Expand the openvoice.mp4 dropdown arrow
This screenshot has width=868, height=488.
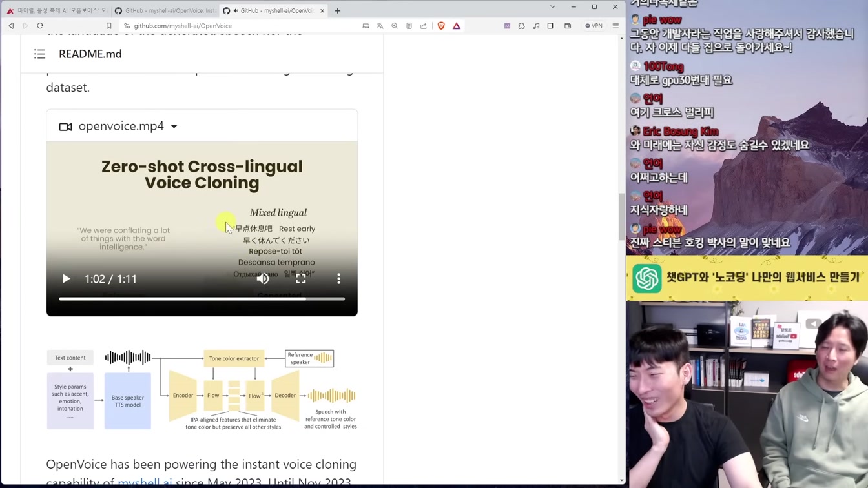tap(174, 127)
